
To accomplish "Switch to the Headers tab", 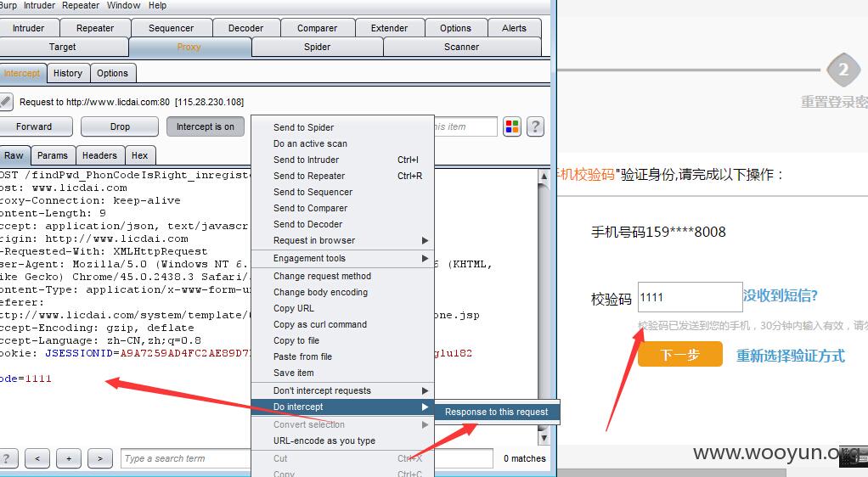I will [x=99, y=155].
